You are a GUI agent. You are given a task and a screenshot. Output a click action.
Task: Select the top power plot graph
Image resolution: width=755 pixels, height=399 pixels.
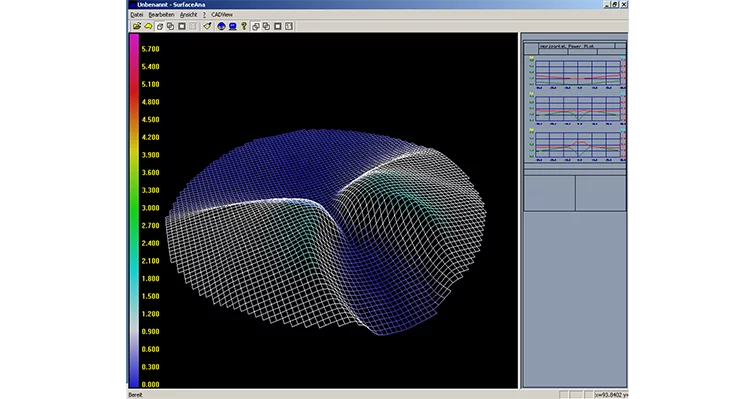point(577,73)
